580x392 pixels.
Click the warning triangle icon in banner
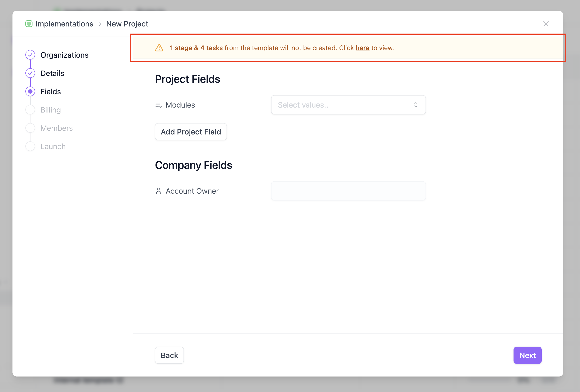pyautogui.click(x=159, y=48)
